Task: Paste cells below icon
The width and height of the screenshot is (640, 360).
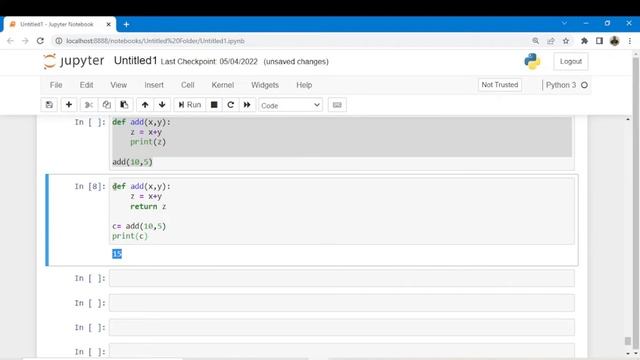Action: [124, 105]
